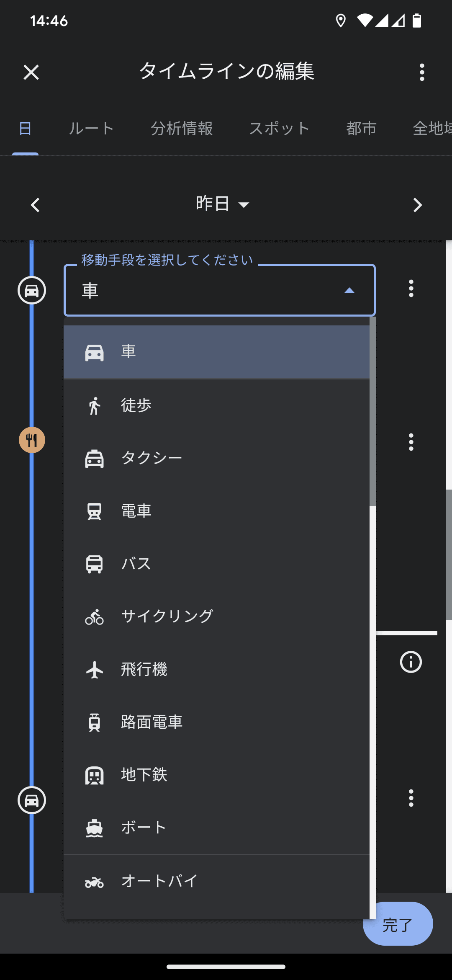
Task: Open the 昨日 date dropdown
Action: [222, 204]
